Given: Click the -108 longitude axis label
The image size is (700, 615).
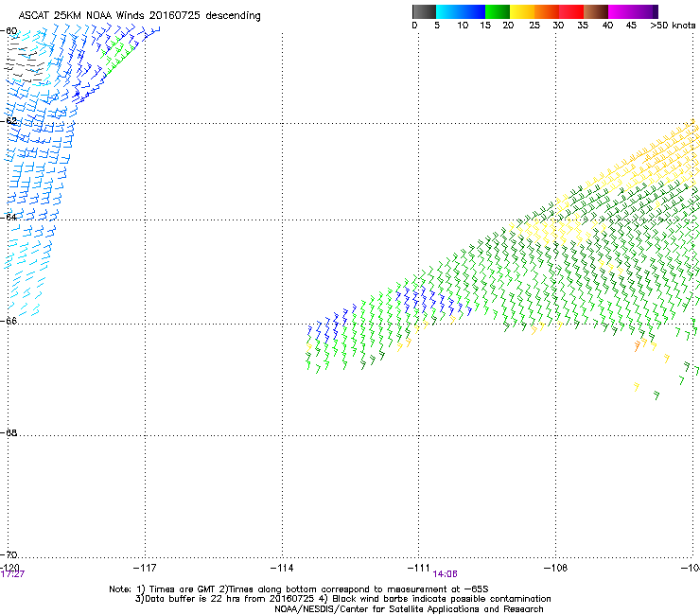Looking at the screenshot, I should click(x=555, y=568).
